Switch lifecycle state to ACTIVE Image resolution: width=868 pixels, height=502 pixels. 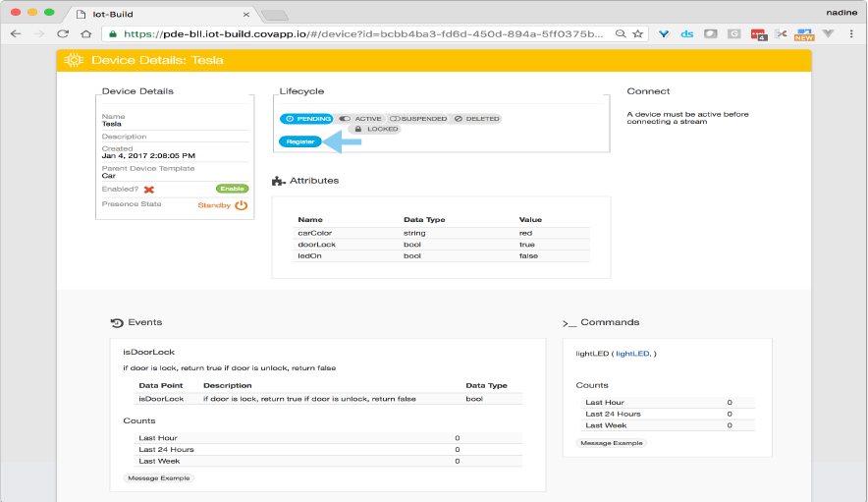360,119
